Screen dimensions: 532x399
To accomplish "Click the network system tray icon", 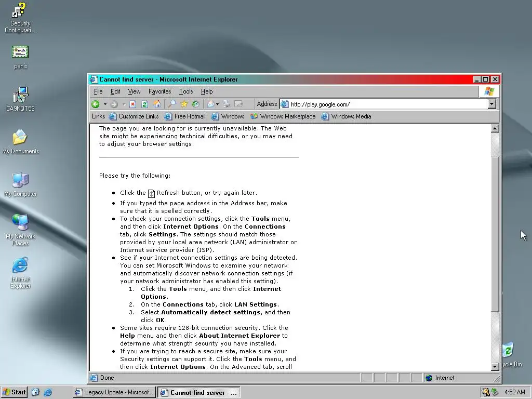I will click(x=495, y=392).
